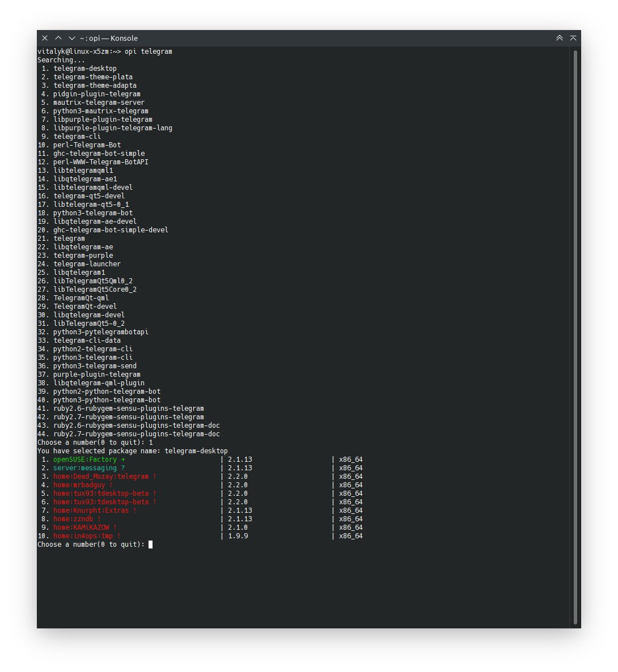Click the "home:zzndb" repository
Image resolution: width=618 pixels, height=672 pixels.
coord(77,519)
